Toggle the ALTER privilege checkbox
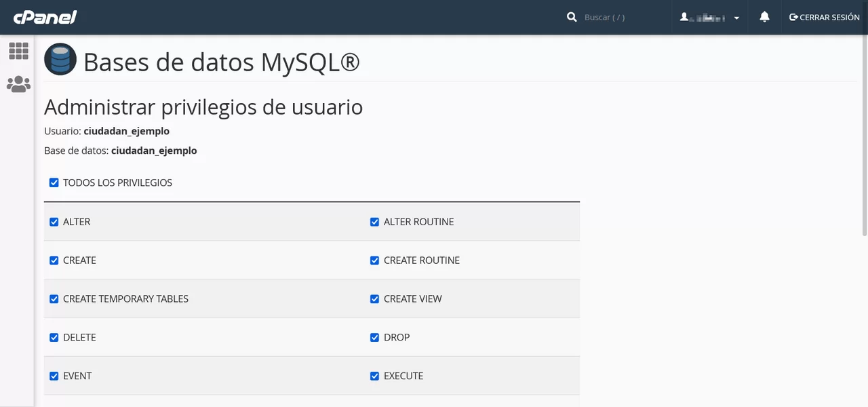This screenshot has height=407, width=868. [x=54, y=222]
